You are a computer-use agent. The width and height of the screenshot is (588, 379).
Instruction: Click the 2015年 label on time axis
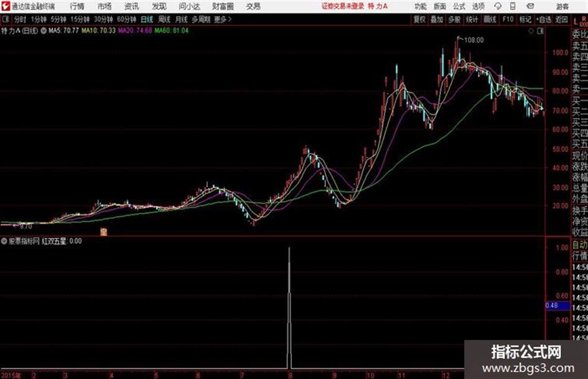pos(11,375)
